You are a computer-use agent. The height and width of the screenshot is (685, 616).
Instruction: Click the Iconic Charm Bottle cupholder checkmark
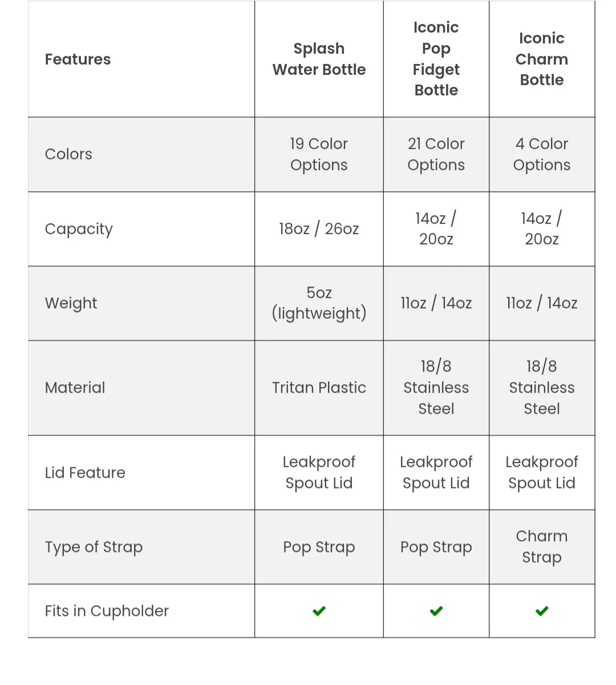(542, 611)
